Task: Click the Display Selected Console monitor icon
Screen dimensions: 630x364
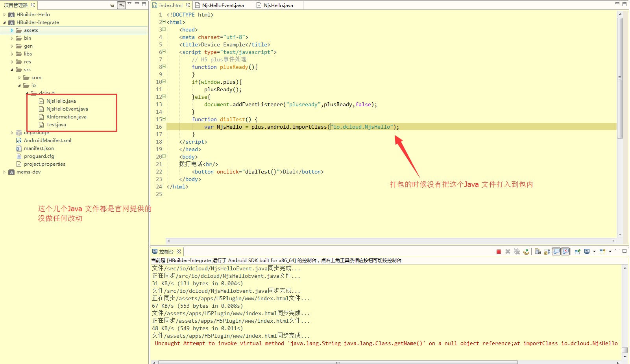Action: (587, 252)
